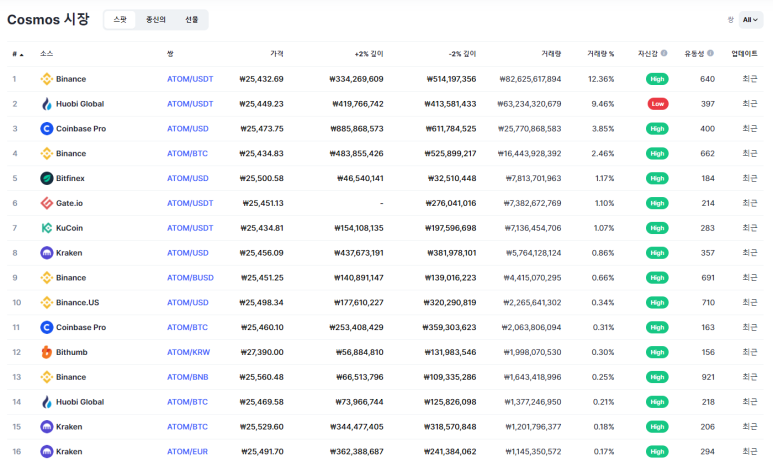This screenshot has height=462, width=773.
Task: Click the Huobi Global logo in row 2
Action: pyautogui.click(x=46, y=104)
